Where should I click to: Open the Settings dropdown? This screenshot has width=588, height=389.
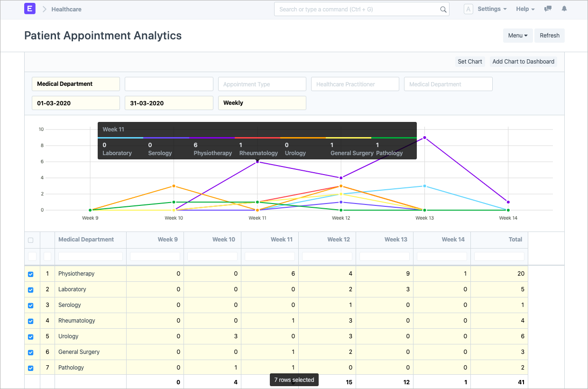click(x=492, y=9)
